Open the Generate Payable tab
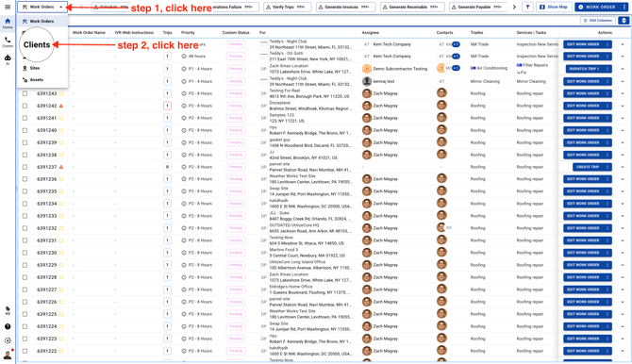The width and height of the screenshot is (632, 364). pyautogui.click(x=478, y=7)
